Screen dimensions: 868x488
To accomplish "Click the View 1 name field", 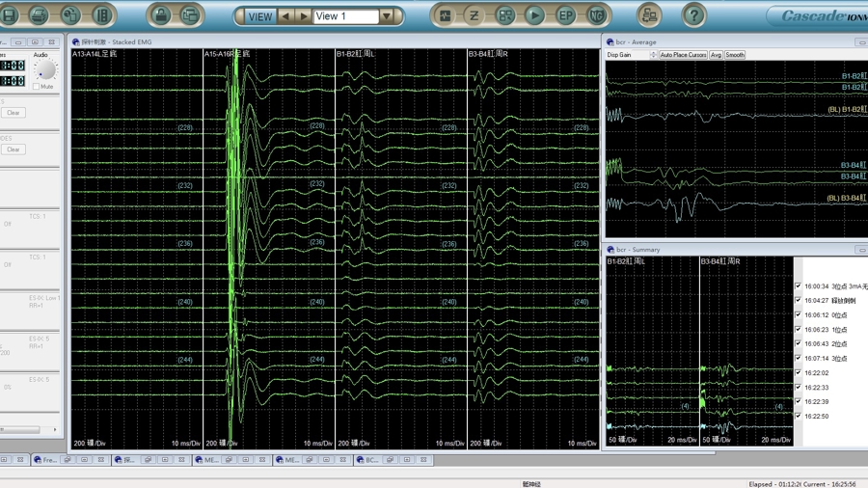I will 346,16.
